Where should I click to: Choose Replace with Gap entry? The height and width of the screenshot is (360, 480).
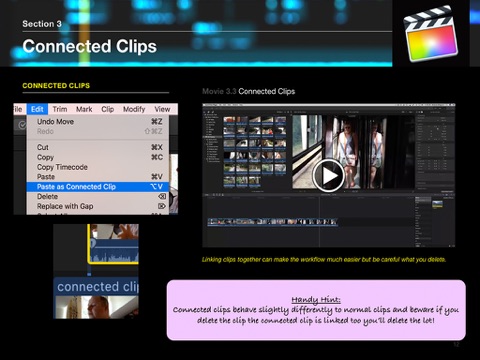[98, 206]
